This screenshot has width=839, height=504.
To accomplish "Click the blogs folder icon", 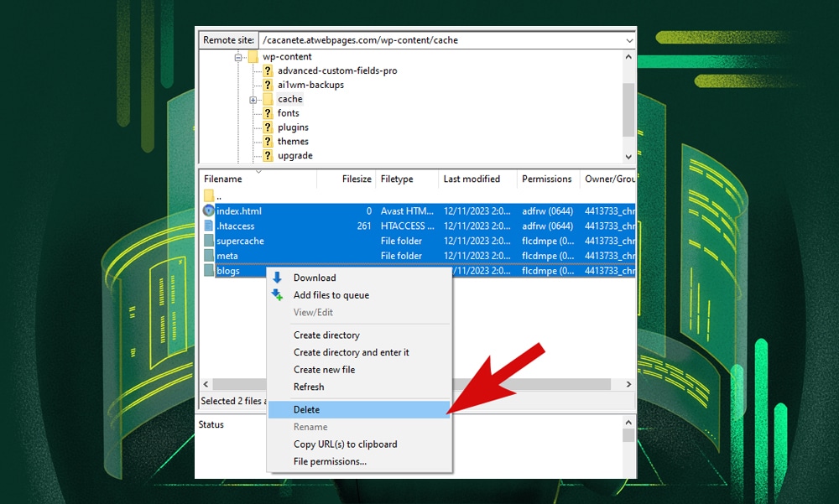I will (208, 271).
